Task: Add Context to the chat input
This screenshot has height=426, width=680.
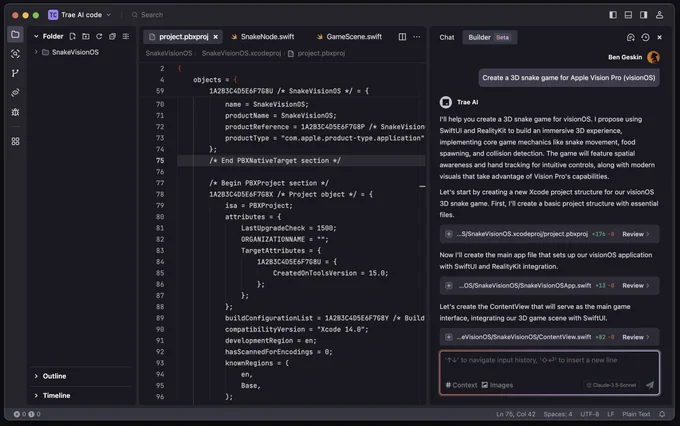Action: (461, 385)
